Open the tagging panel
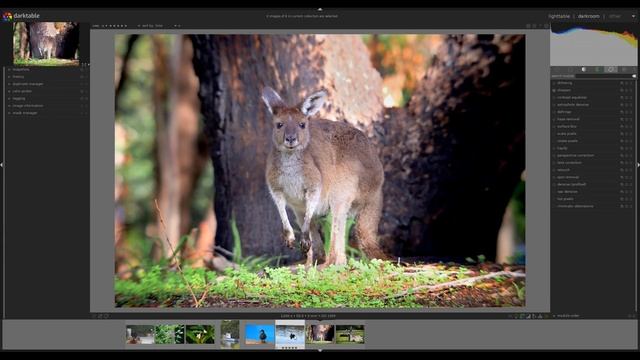 tap(19, 98)
